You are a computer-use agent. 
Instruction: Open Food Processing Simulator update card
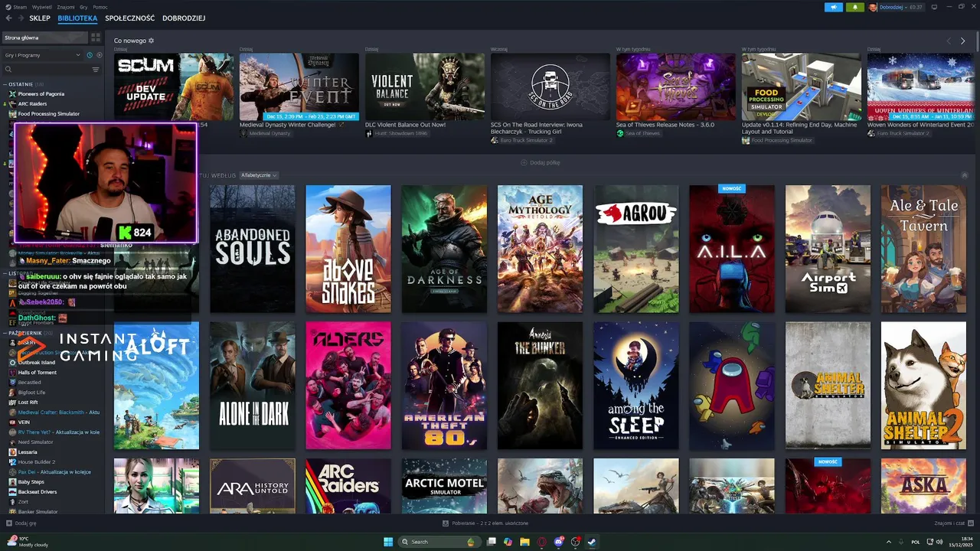click(x=802, y=86)
